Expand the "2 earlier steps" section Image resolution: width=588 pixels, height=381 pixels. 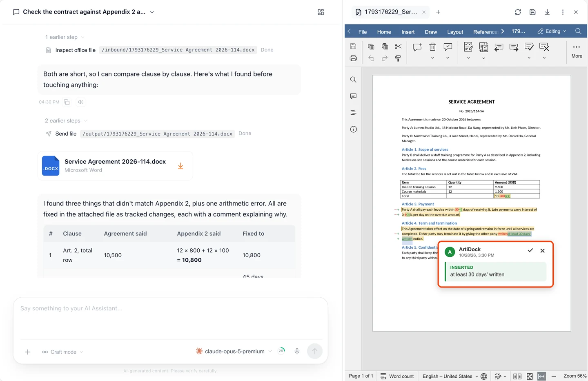click(66, 121)
